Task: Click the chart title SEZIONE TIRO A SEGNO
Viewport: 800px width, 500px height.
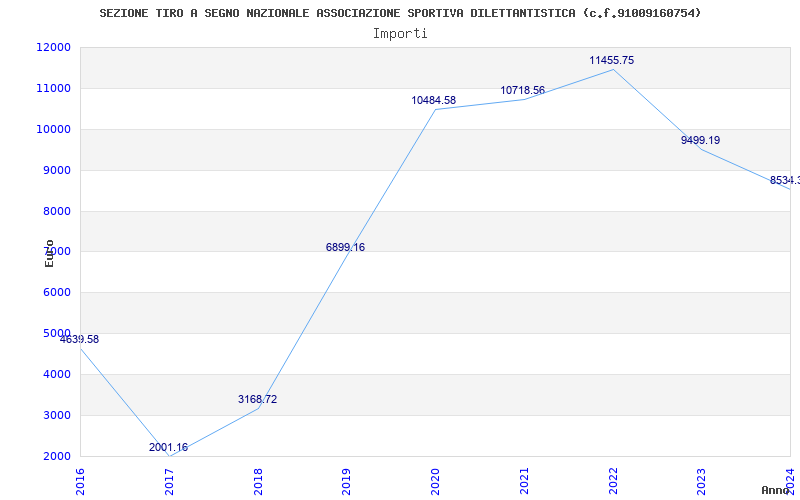Action: pyautogui.click(x=401, y=13)
